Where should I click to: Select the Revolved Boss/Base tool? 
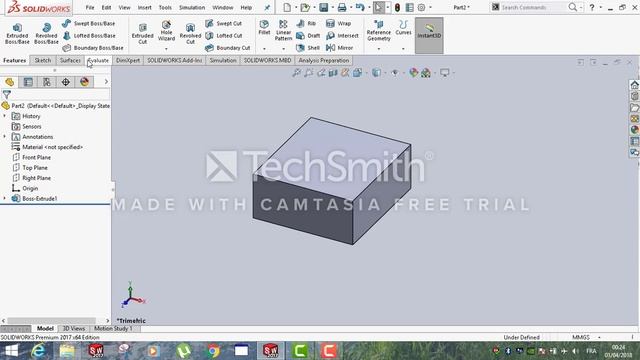pos(46,33)
